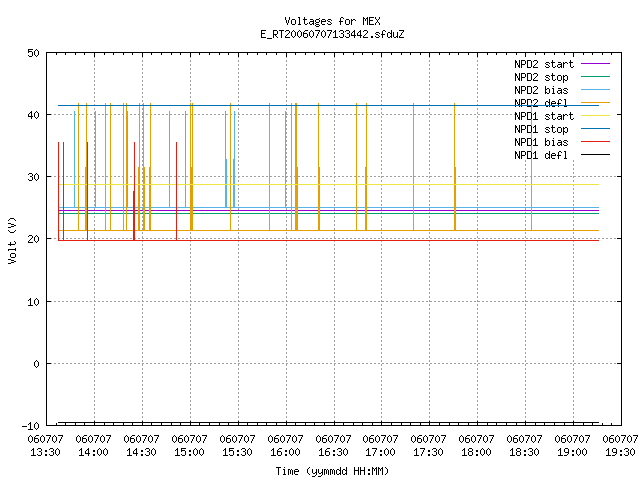This screenshot has height=480, width=640.
Task: Click the orange spike near 17:20
Action: click(413, 167)
